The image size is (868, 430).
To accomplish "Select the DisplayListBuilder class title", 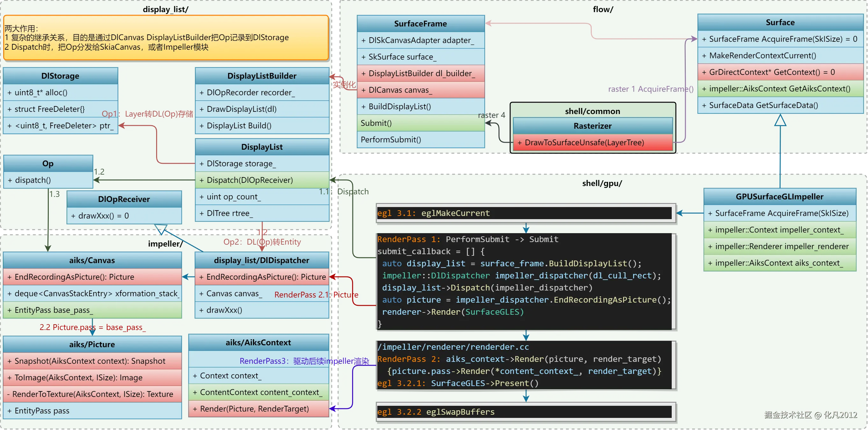I will click(262, 76).
